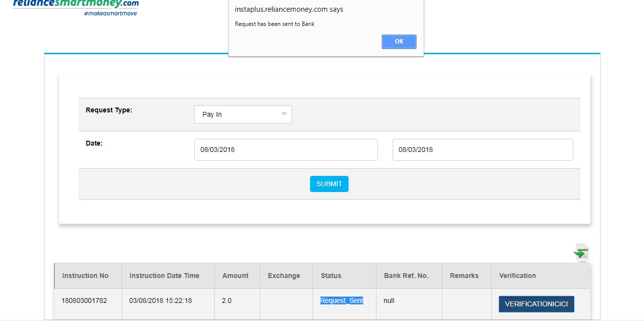This screenshot has height=321, width=644.
Task: Select the Exchange column header
Action: coord(284,276)
